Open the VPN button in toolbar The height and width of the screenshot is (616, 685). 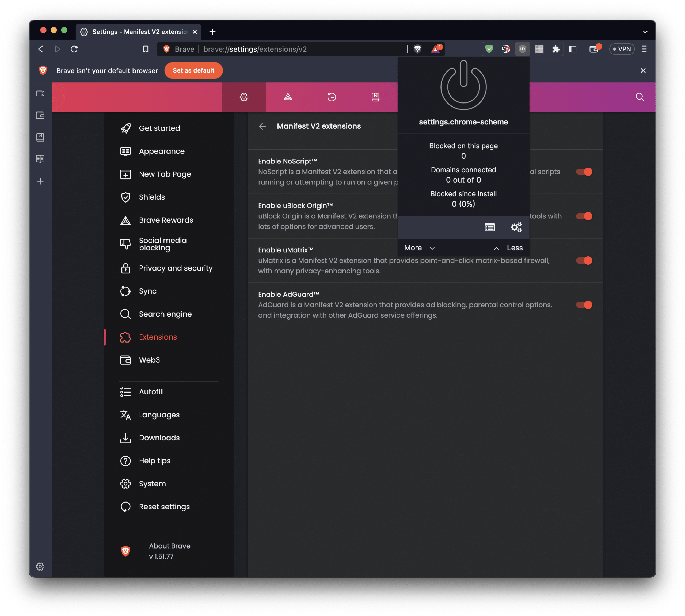[622, 49]
